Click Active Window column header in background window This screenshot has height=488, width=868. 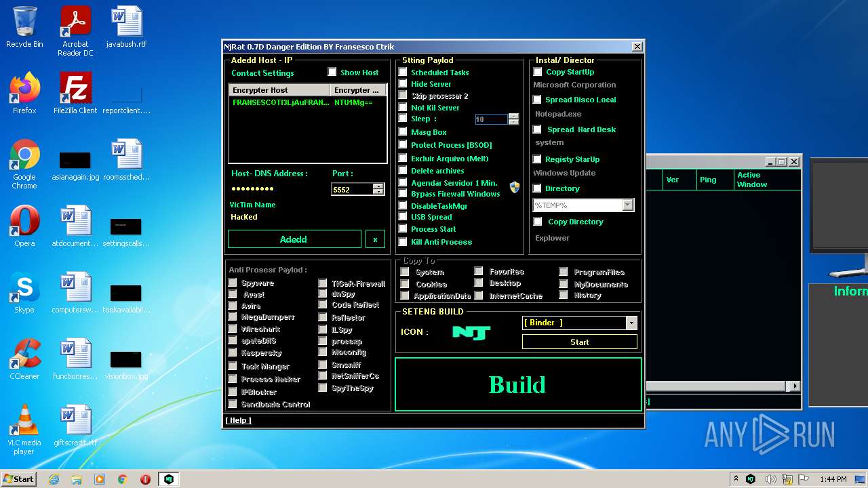tap(767, 180)
